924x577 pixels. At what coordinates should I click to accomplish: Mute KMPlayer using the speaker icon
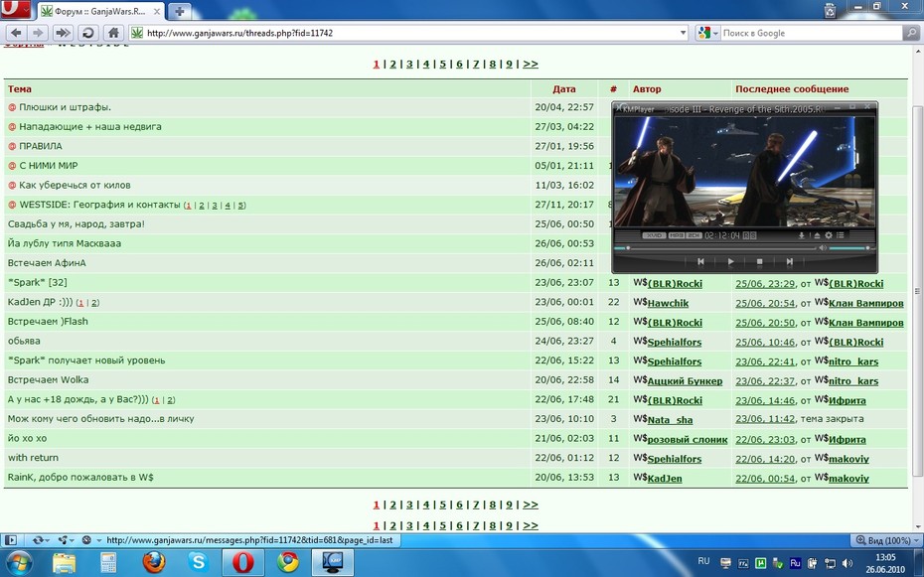(x=823, y=248)
